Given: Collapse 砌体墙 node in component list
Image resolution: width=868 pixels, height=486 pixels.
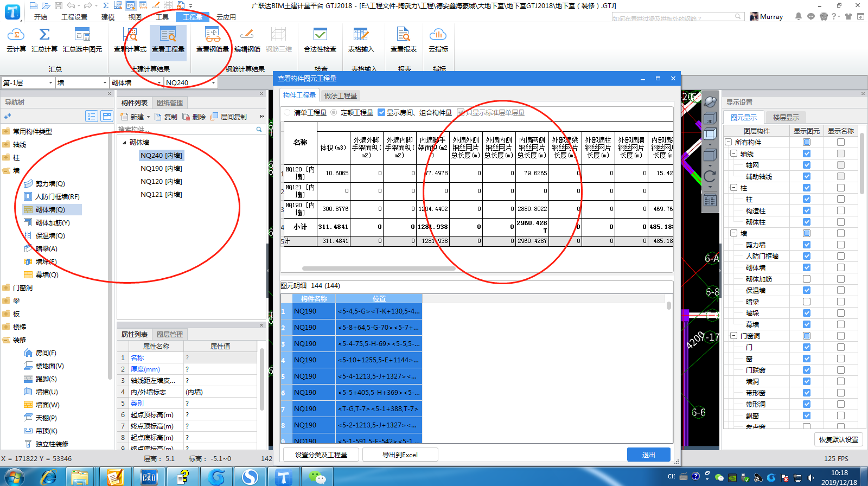Looking at the screenshot, I should pos(124,142).
